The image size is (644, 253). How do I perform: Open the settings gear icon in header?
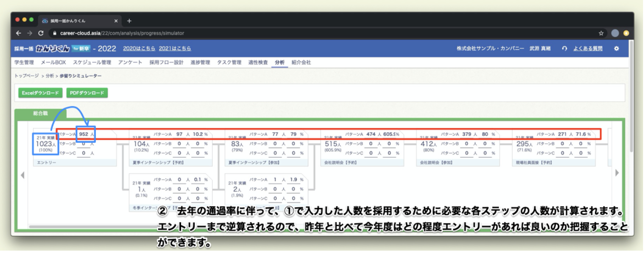coord(616,49)
